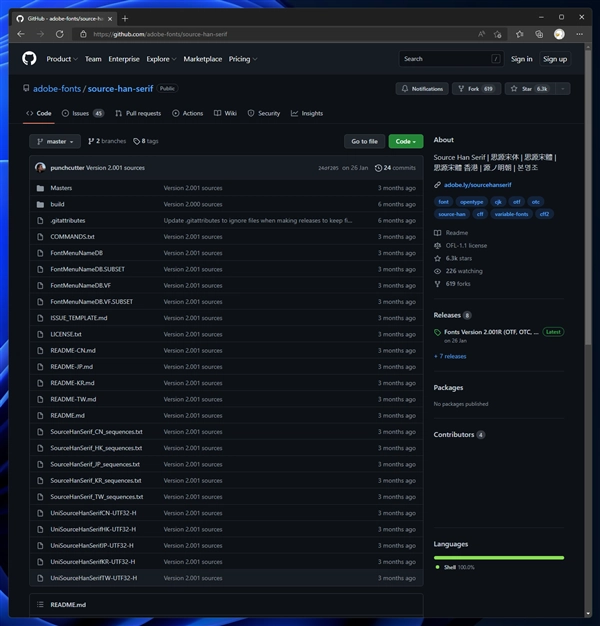Close the GitHub browser tab
The width and height of the screenshot is (600, 626).
(110, 18)
